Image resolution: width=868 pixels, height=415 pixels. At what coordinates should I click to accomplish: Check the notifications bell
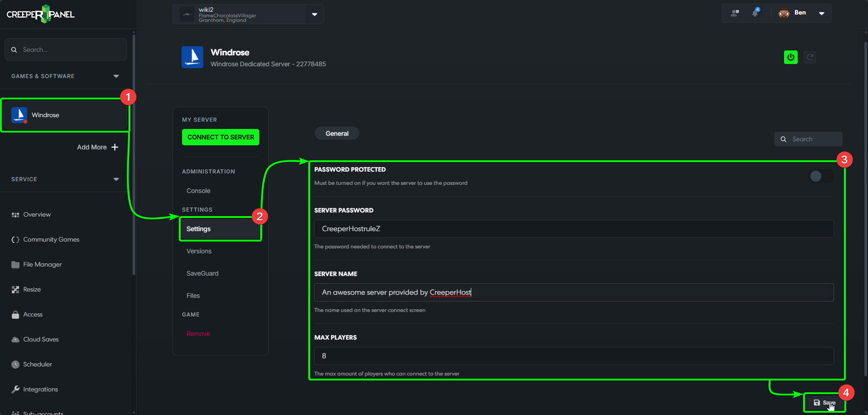(755, 13)
